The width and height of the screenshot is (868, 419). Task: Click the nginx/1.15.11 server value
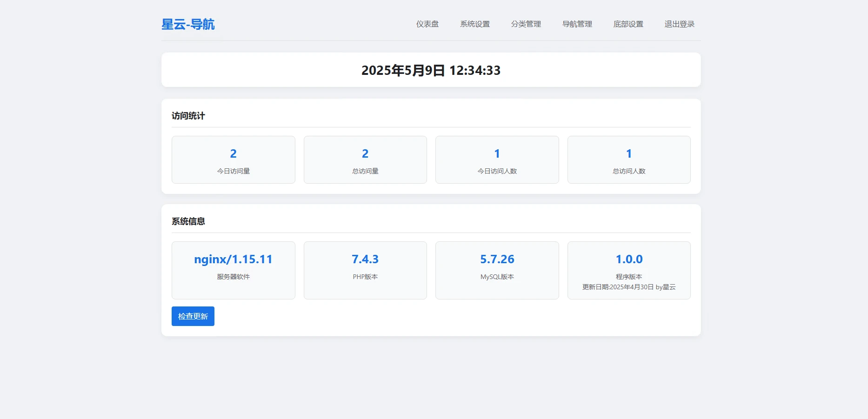click(234, 259)
